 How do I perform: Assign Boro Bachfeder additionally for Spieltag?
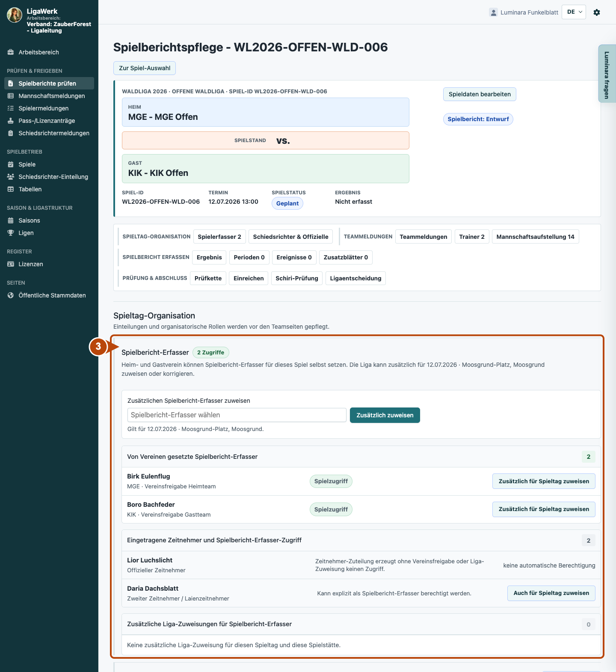[544, 509]
